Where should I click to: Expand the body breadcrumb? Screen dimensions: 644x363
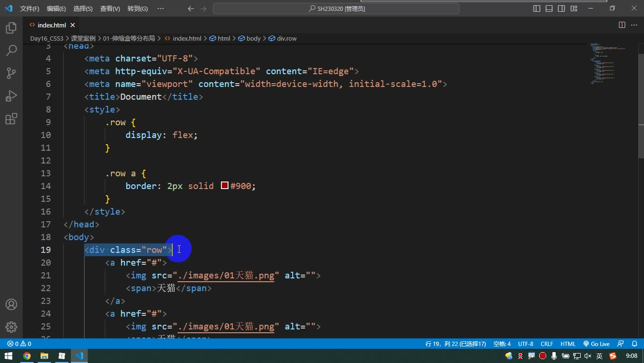point(250,38)
